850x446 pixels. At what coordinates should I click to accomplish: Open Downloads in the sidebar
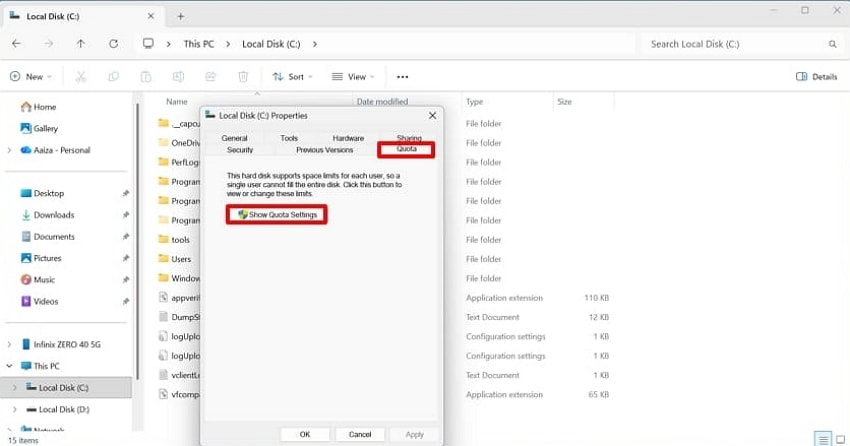[48, 215]
